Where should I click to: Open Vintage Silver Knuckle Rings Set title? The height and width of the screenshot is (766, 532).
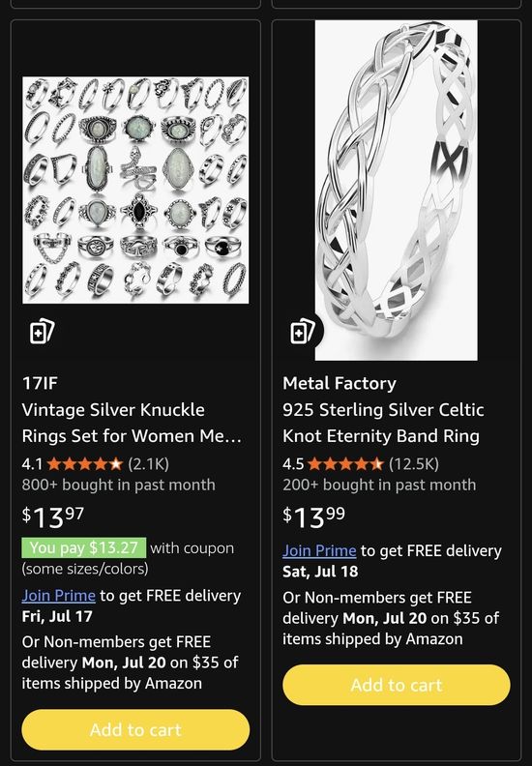point(132,423)
